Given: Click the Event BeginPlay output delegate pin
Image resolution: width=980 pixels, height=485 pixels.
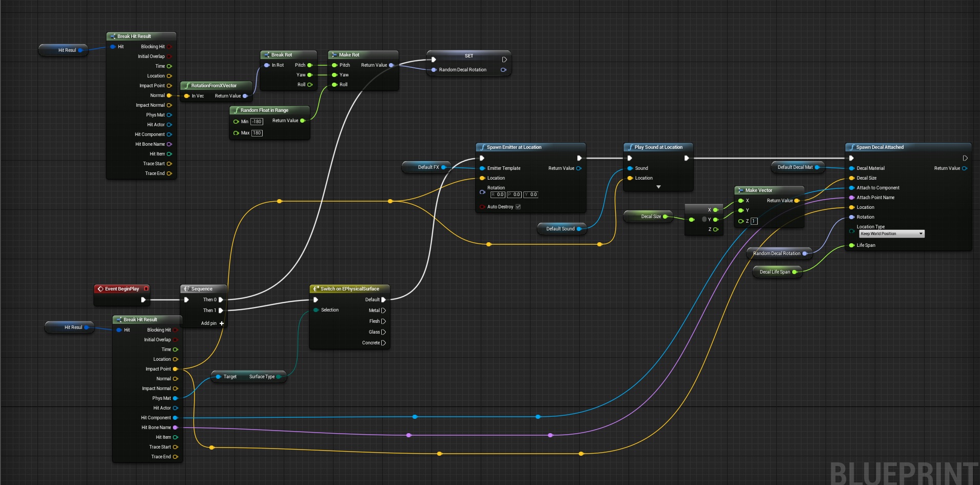Looking at the screenshot, I should click(x=146, y=288).
